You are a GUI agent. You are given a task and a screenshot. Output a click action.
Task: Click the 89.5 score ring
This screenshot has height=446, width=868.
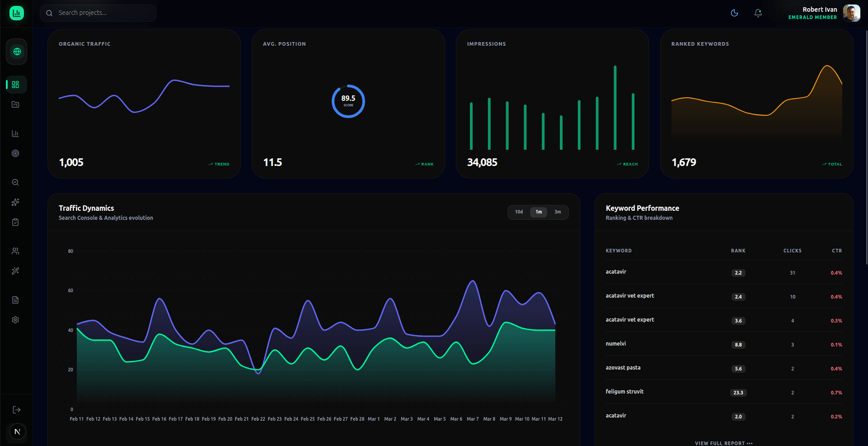point(348,101)
